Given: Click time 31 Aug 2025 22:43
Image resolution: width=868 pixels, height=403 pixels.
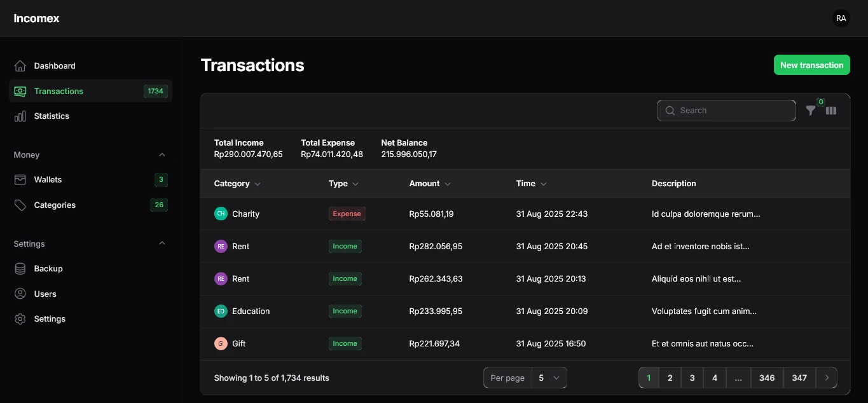Looking at the screenshot, I should 552,214.
